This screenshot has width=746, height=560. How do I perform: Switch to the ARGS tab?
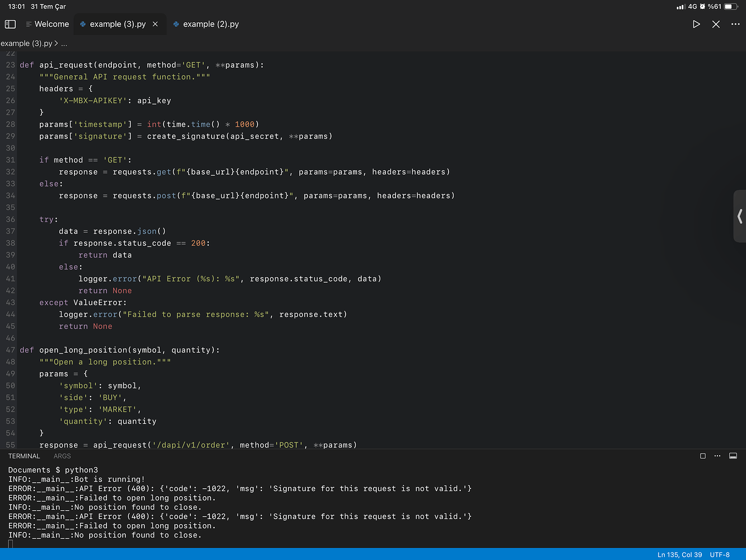pos(62,456)
